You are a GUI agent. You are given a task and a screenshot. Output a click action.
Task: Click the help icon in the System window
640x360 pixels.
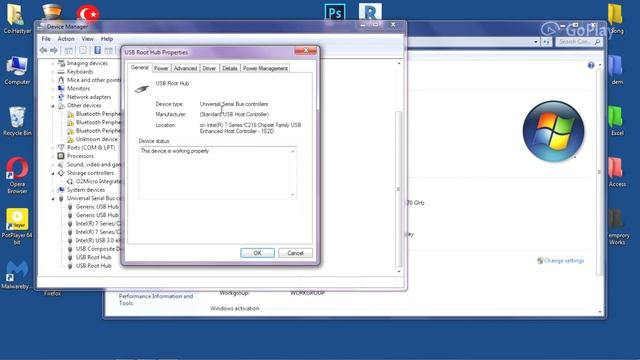591,65
